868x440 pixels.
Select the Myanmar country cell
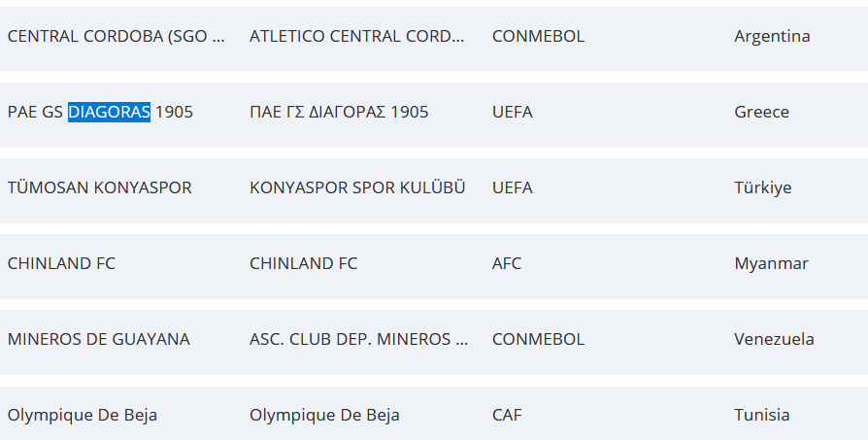point(771,263)
